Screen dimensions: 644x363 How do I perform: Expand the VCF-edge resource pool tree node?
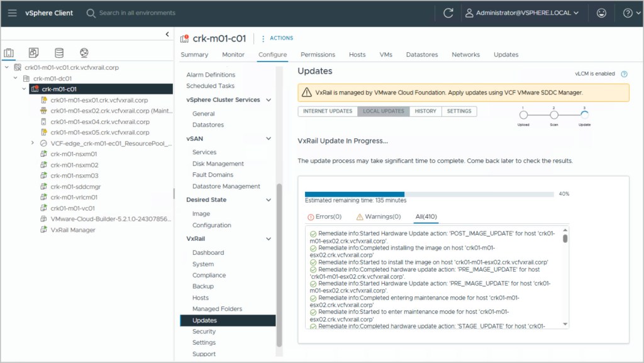(33, 143)
